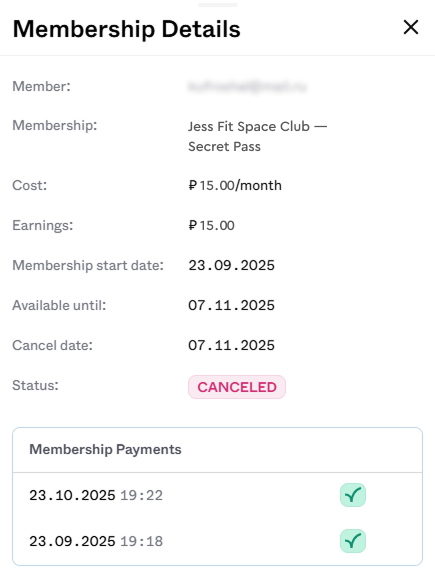The width and height of the screenshot is (435, 581).
Task: Open the blurred member email address
Action: click(248, 87)
